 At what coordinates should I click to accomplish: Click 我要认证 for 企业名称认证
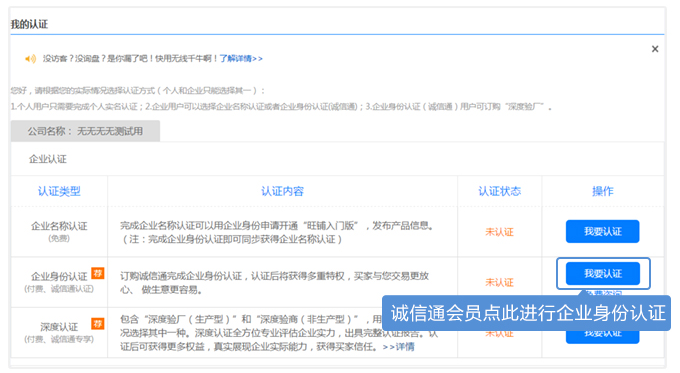tap(602, 231)
